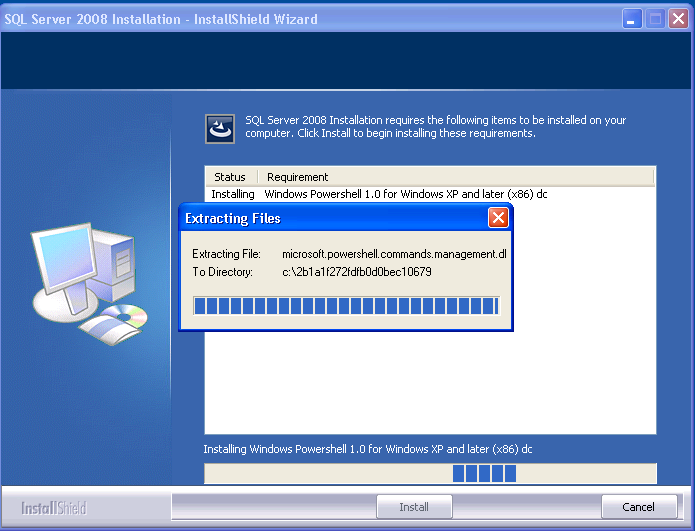Viewport: 695px width, 531px height.
Task: Click the computer and disc illustration
Action: 89,284
